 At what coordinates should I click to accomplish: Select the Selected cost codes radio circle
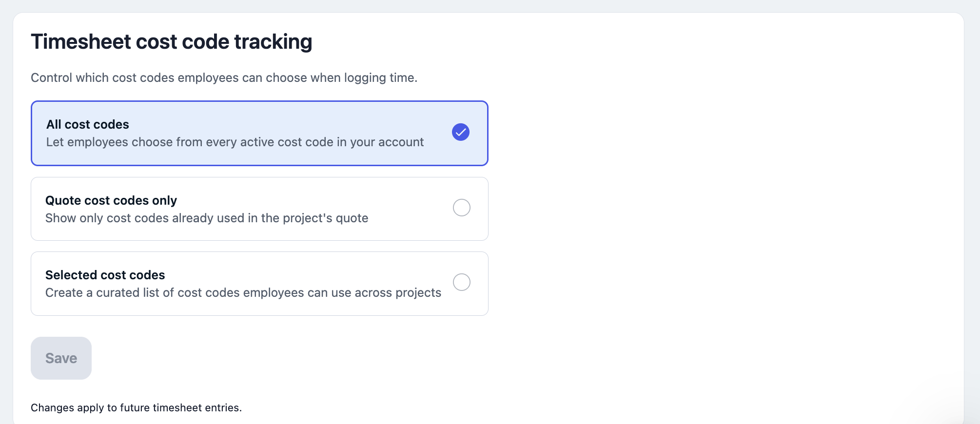(x=462, y=282)
